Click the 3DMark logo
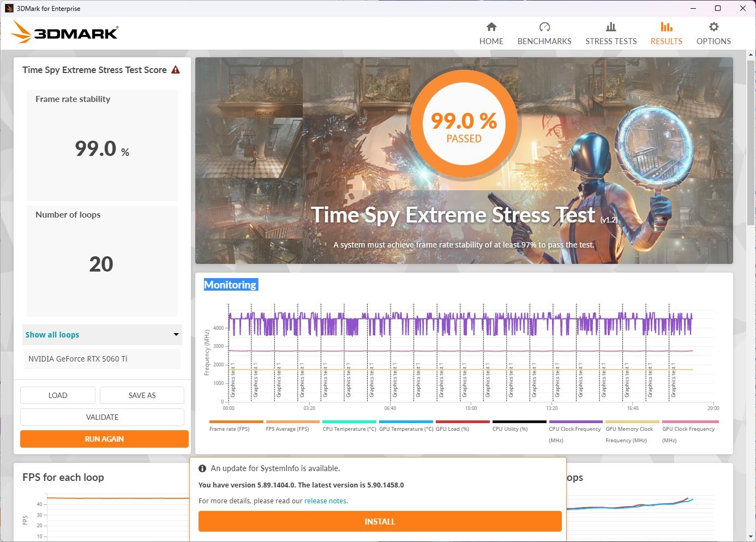Screen dimensions: 756x542 click(x=64, y=32)
